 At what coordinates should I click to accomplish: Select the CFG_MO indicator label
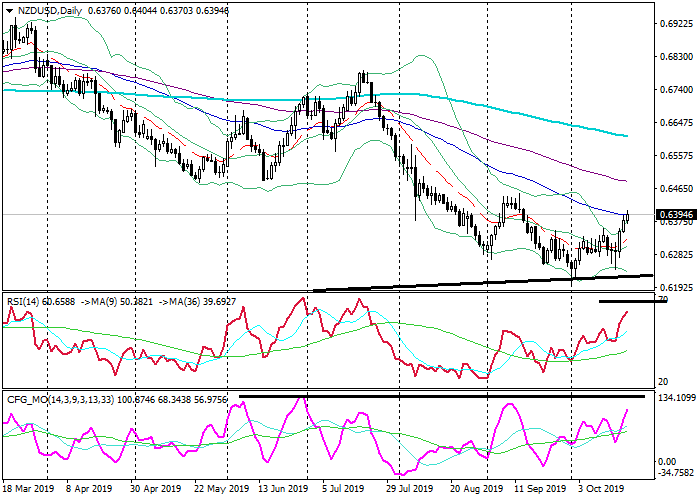pos(31,400)
